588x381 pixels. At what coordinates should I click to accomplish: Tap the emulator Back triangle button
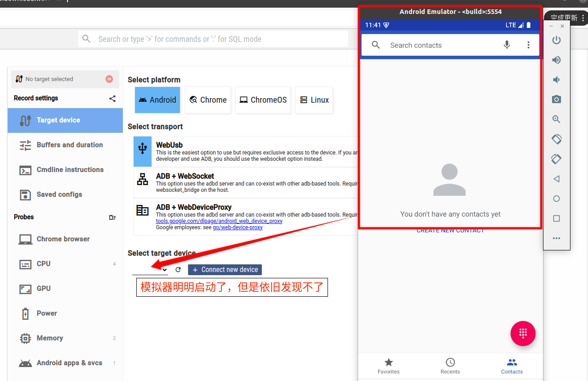[557, 179]
